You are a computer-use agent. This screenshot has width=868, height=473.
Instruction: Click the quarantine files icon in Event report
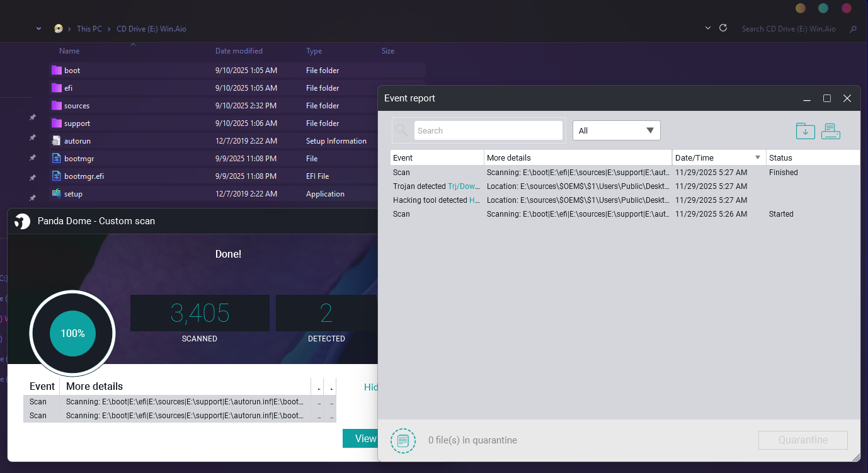(x=403, y=440)
